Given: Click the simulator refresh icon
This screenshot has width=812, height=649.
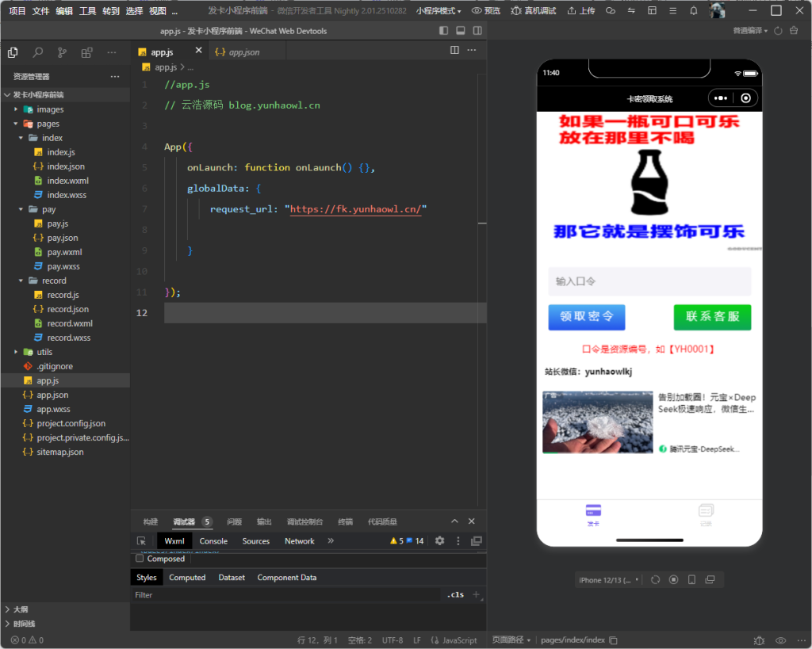Looking at the screenshot, I should pyautogui.click(x=655, y=580).
